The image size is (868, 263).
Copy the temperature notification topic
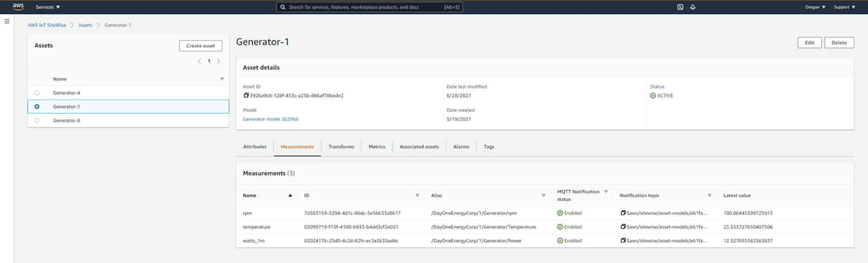623,227
